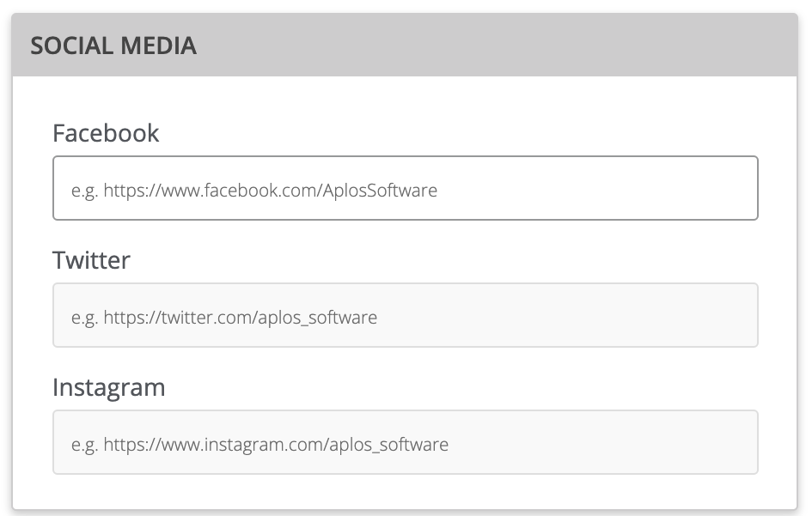Activate the textbox below the Twitter label
Image resolution: width=812 pixels, height=516 pixels.
click(x=405, y=315)
